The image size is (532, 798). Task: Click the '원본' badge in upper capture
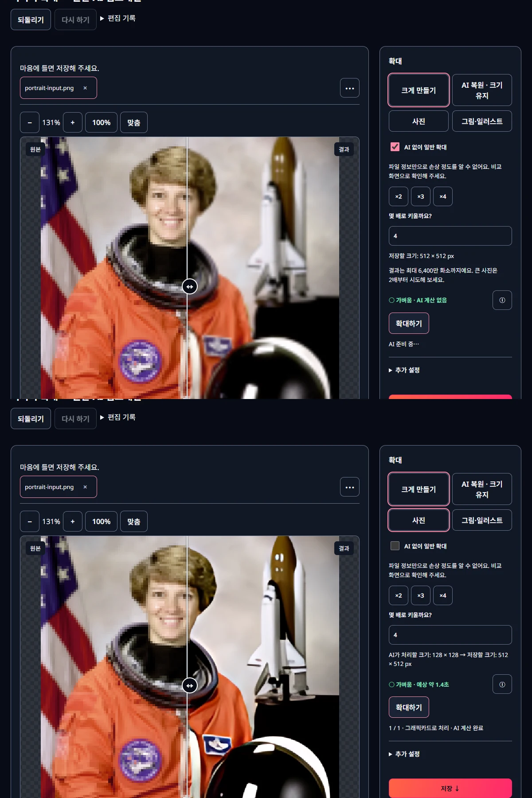35,149
